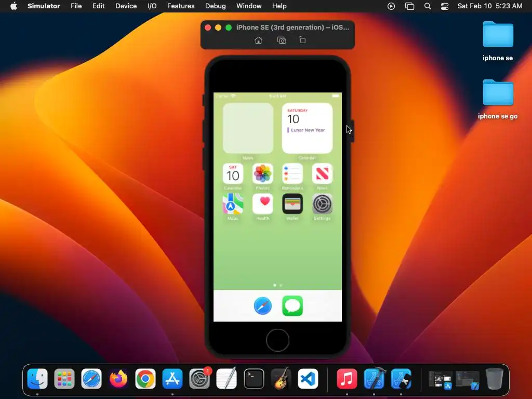Launch Messages from the iPhone dock
The width and height of the screenshot is (532, 399).
click(292, 305)
